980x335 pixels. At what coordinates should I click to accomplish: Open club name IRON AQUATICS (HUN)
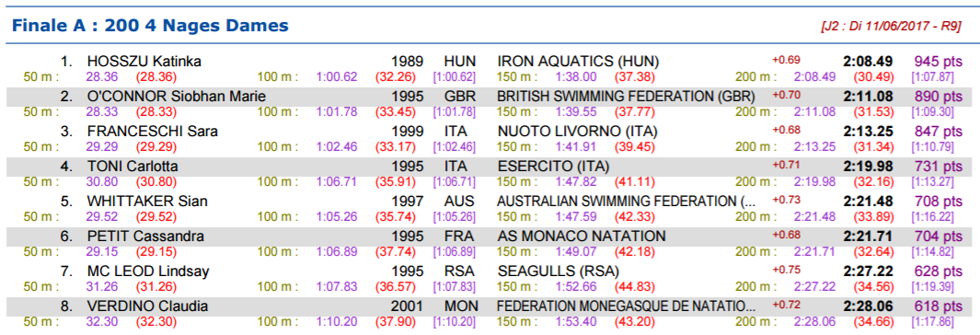pos(578,62)
